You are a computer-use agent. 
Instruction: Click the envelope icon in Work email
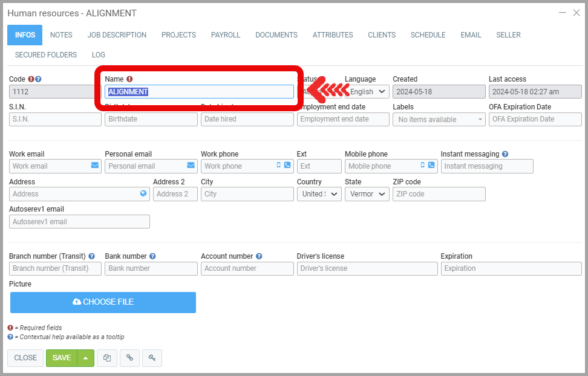point(95,166)
